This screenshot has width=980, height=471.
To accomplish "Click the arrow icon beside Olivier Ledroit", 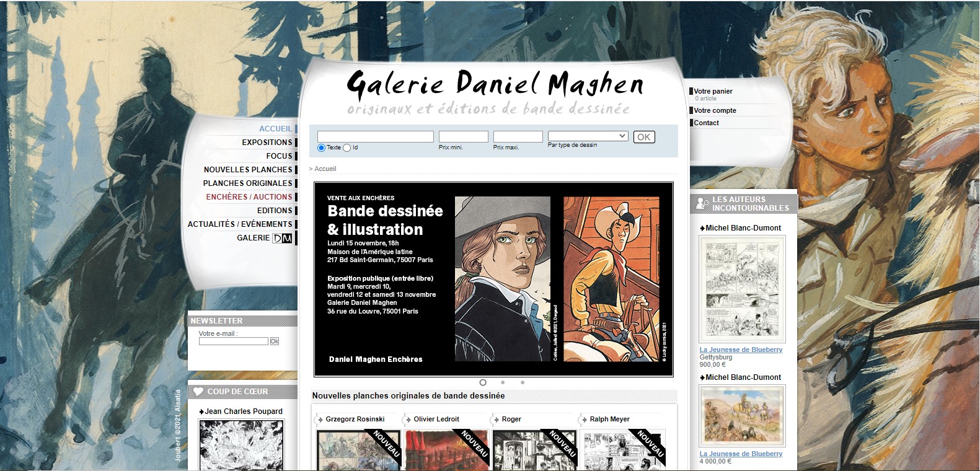I will 408,420.
